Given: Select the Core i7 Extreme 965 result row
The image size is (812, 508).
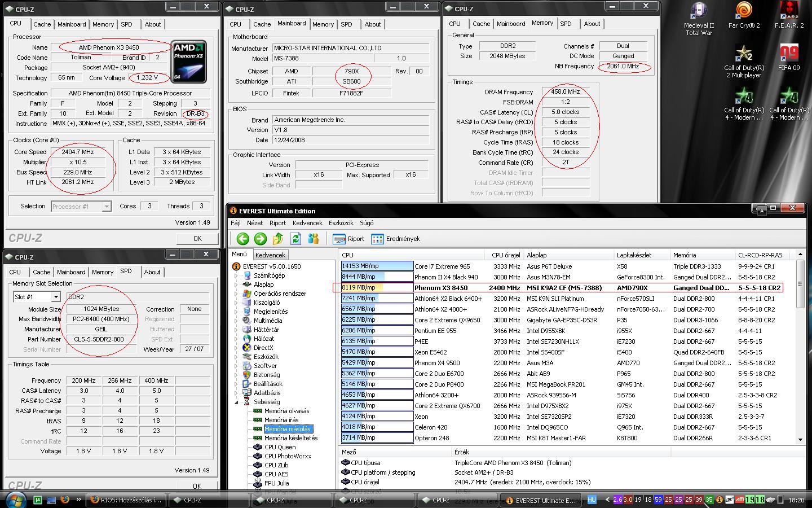Looking at the screenshot, I should 566,266.
